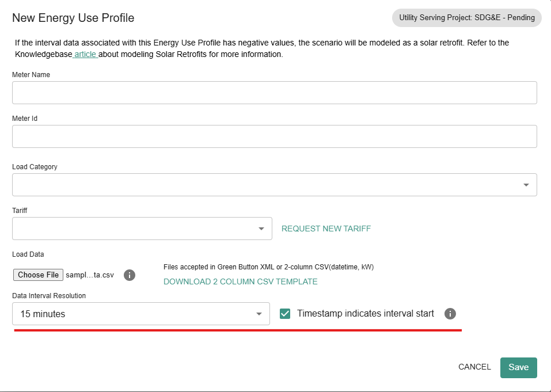Click the info icon beside the chosen file
The image size is (551, 392).
click(130, 275)
